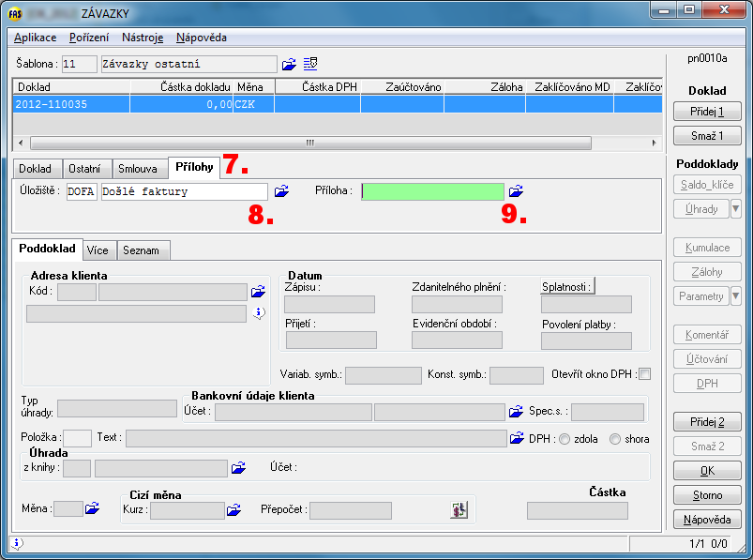
Task: Open the Aplikace menu
Action: 35,38
